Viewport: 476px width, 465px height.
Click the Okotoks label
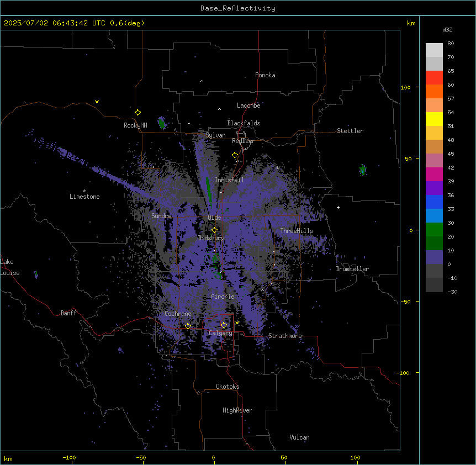[228, 387]
